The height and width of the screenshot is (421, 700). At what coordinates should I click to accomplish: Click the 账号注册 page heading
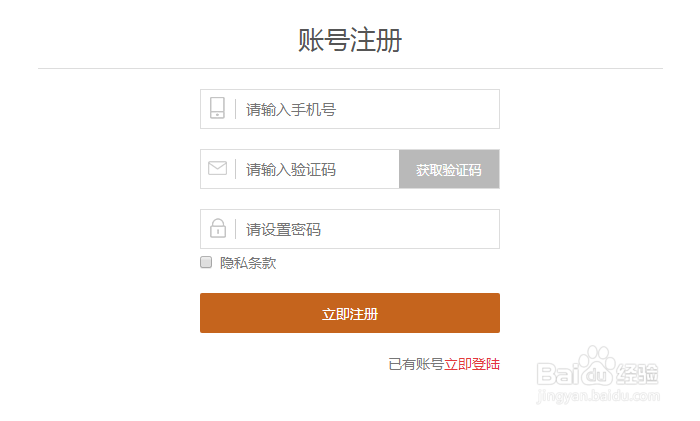[x=350, y=40]
